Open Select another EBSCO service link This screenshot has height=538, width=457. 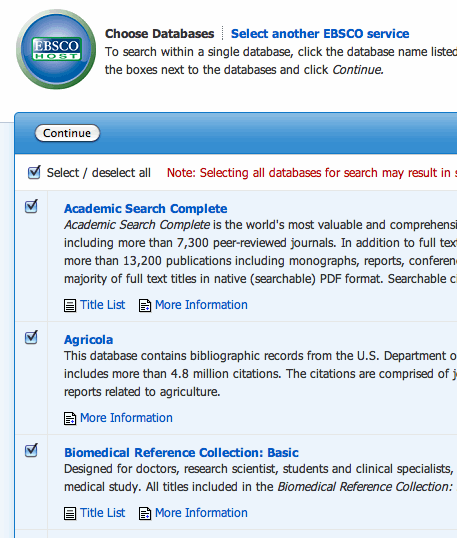click(x=320, y=34)
